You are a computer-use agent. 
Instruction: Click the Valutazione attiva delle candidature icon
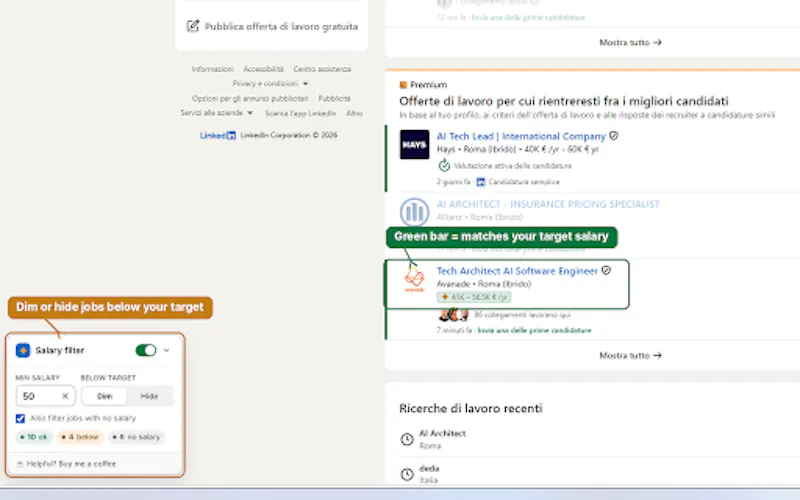444,165
